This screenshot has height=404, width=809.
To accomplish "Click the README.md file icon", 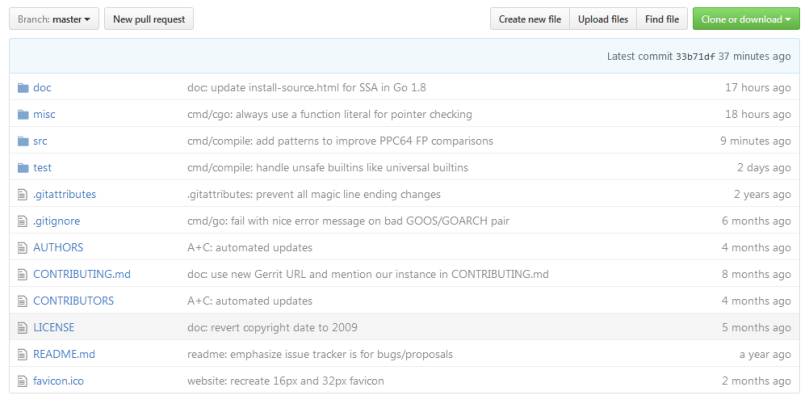I will click(23, 354).
